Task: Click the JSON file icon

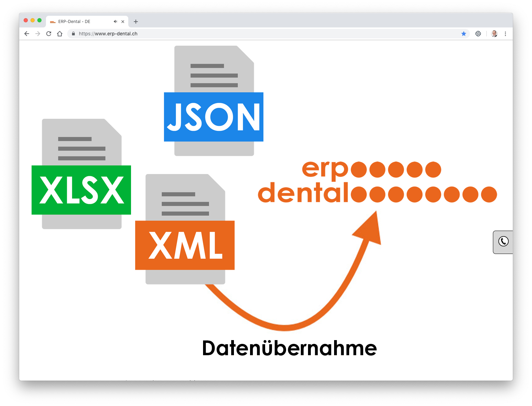Action: point(214,101)
